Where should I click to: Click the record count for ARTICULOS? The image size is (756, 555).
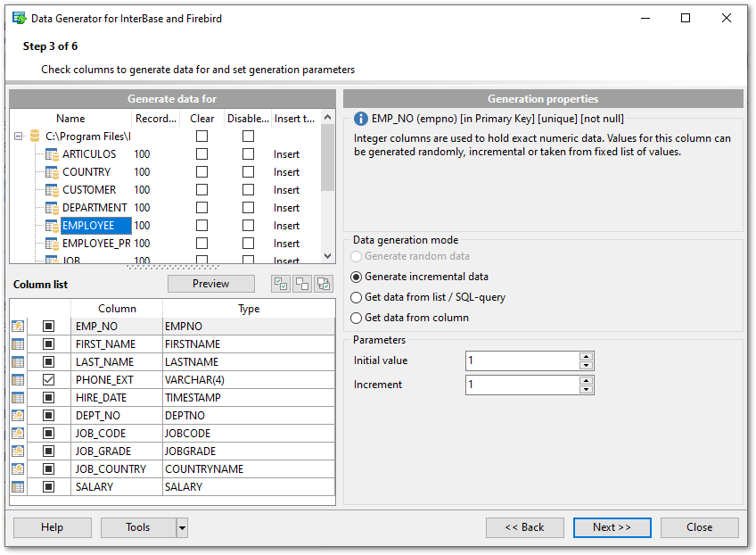coord(143,154)
